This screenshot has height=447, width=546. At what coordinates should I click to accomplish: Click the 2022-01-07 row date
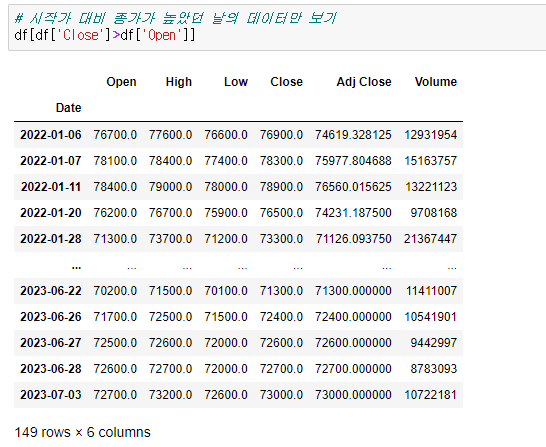[x=51, y=161]
